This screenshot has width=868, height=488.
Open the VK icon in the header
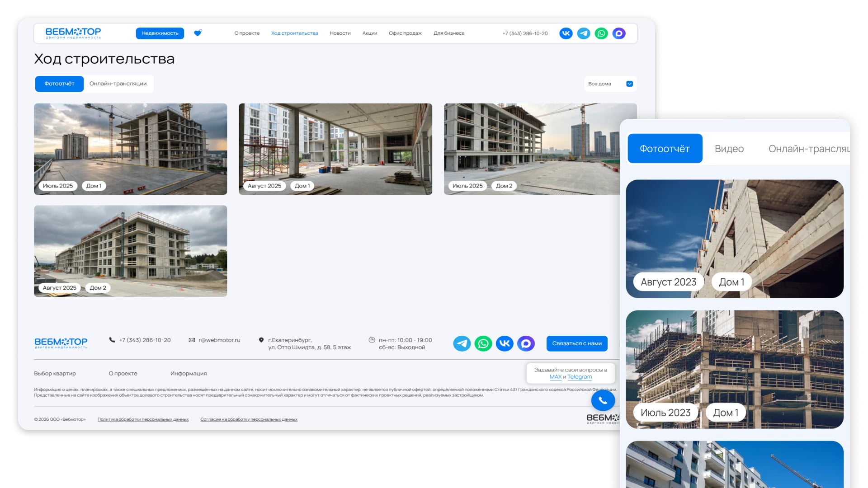566,33
